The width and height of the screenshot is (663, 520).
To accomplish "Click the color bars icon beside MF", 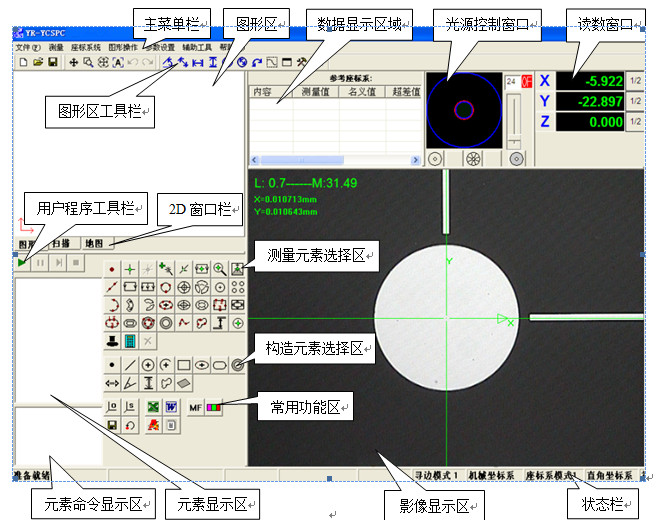I will click(214, 407).
